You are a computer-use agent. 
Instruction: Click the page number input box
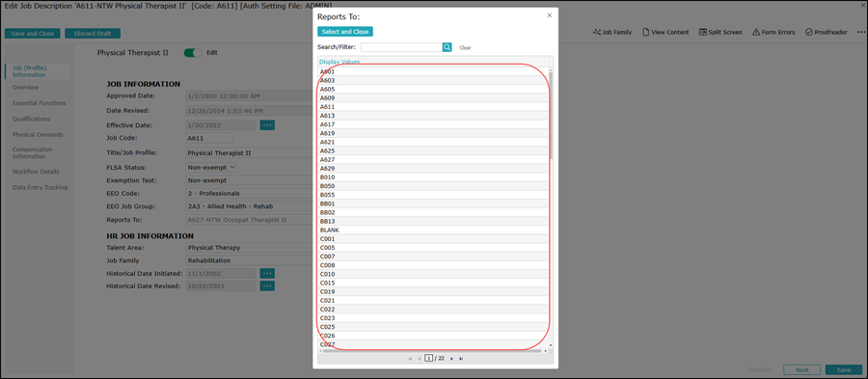point(429,359)
